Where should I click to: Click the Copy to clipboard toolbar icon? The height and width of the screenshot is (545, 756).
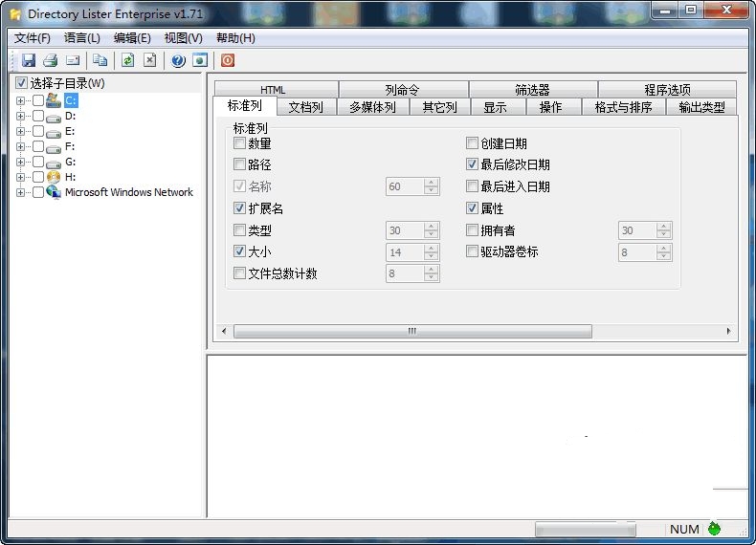(x=100, y=60)
